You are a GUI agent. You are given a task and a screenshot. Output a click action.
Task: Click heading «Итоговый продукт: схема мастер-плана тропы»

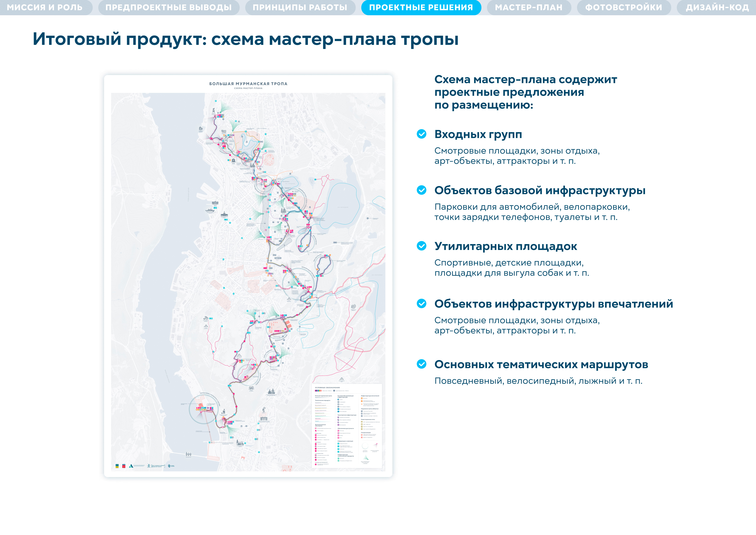(x=245, y=39)
